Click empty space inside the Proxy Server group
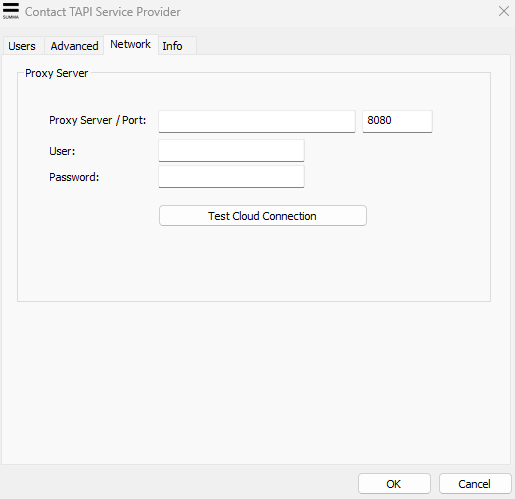 (x=253, y=263)
